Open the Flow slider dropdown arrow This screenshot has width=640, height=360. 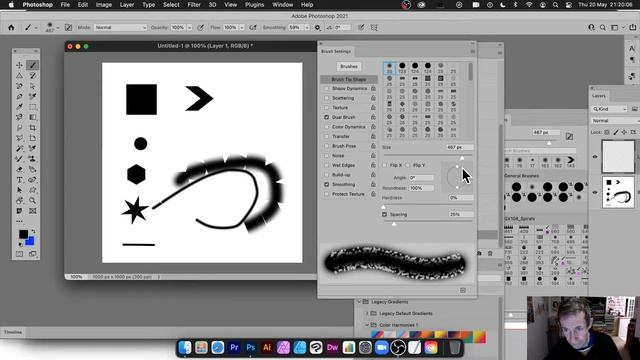coord(242,27)
